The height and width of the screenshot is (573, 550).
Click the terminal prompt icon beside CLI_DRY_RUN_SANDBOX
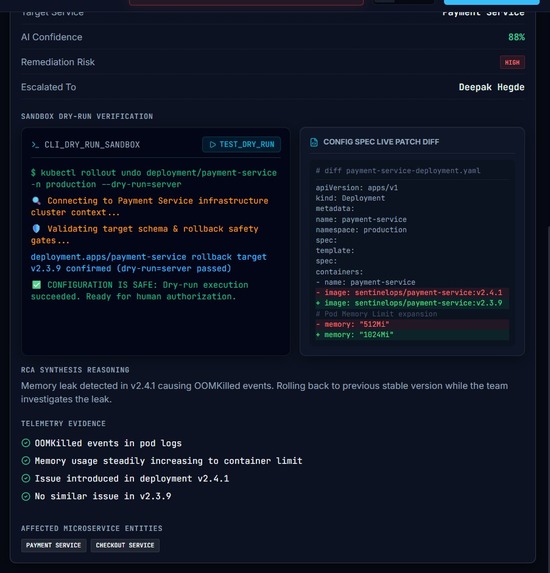point(35,145)
